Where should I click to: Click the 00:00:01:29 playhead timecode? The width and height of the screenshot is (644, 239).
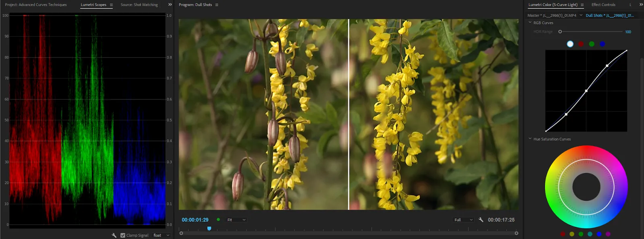coord(195,220)
